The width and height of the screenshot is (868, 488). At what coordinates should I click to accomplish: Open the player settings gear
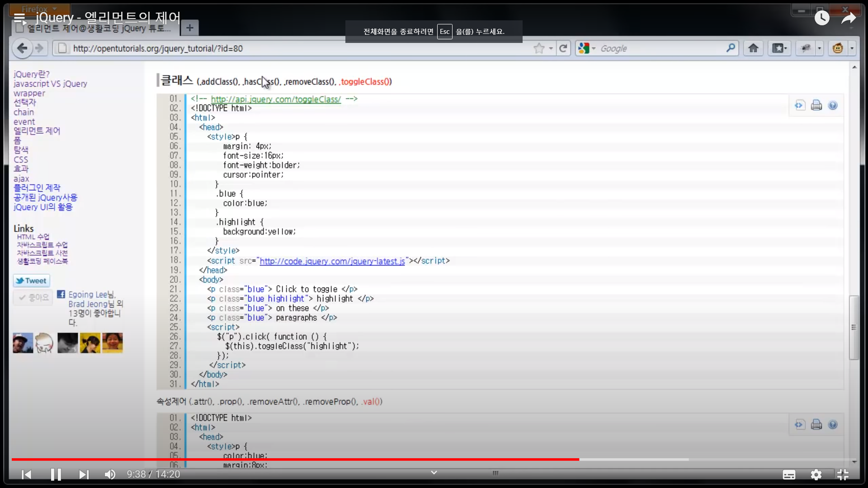coord(816,474)
